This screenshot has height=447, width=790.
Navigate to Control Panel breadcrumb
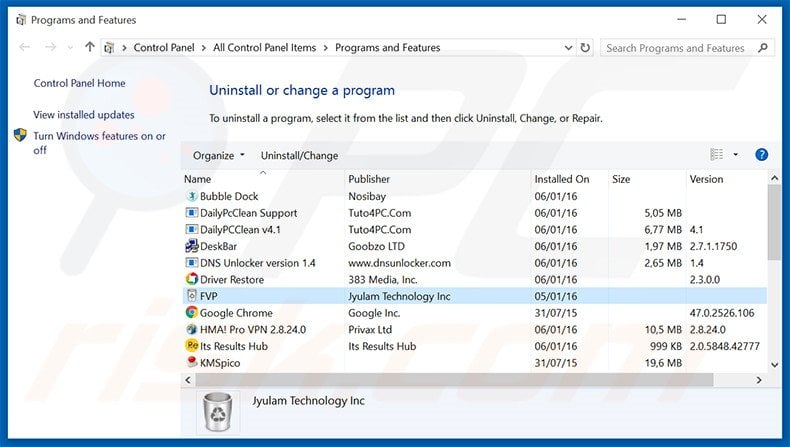pyautogui.click(x=164, y=48)
